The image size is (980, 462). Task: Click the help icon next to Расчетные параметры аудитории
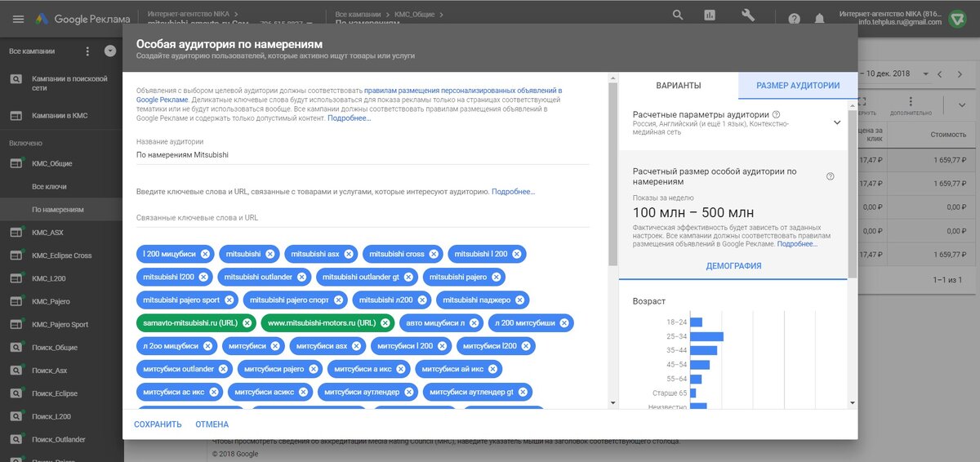point(776,114)
